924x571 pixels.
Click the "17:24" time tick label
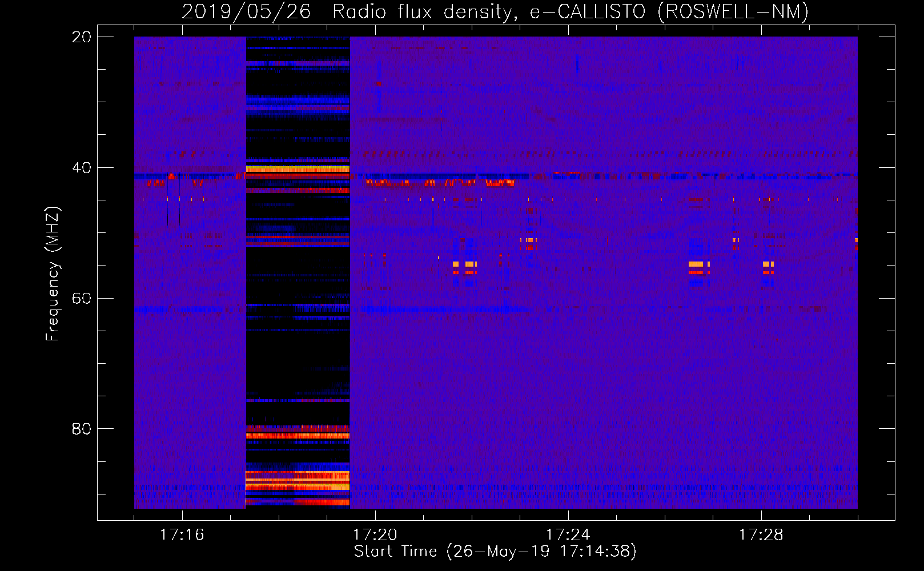(568, 534)
